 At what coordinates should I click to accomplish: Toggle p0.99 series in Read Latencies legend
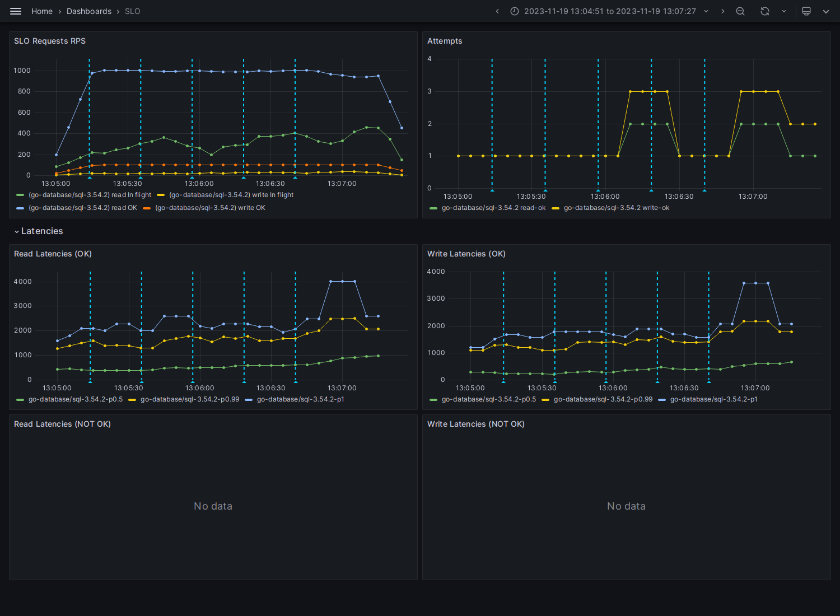click(190, 399)
